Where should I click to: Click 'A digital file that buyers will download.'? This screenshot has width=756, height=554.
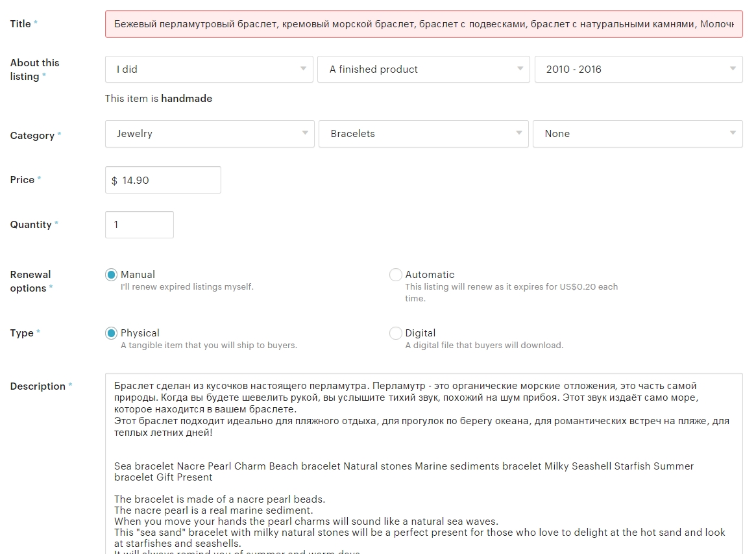(484, 345)
